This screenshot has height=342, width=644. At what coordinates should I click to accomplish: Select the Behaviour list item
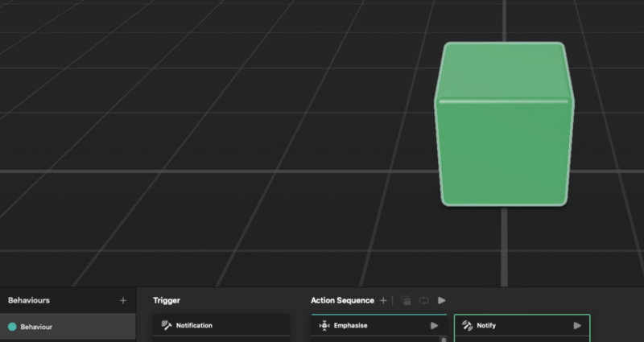pos(68,327)
